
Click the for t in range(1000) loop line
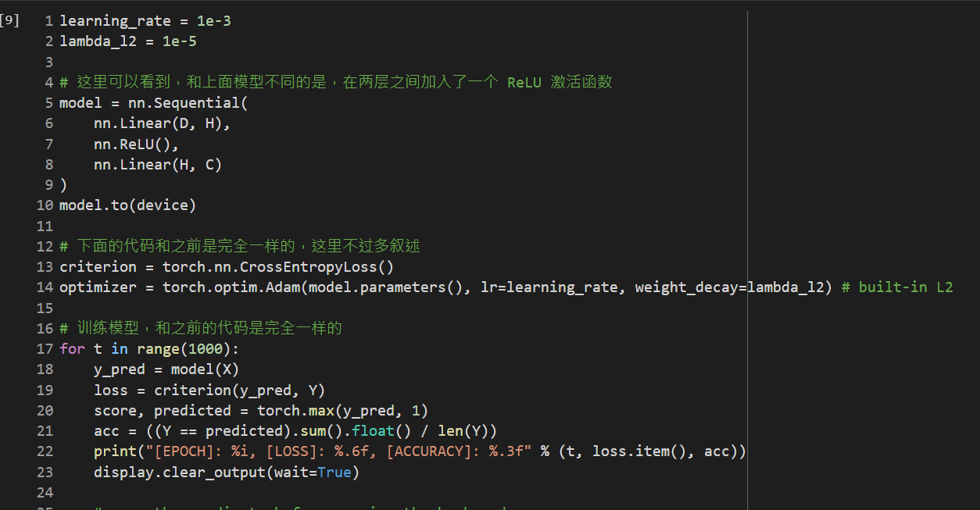[x=148, y=349]
